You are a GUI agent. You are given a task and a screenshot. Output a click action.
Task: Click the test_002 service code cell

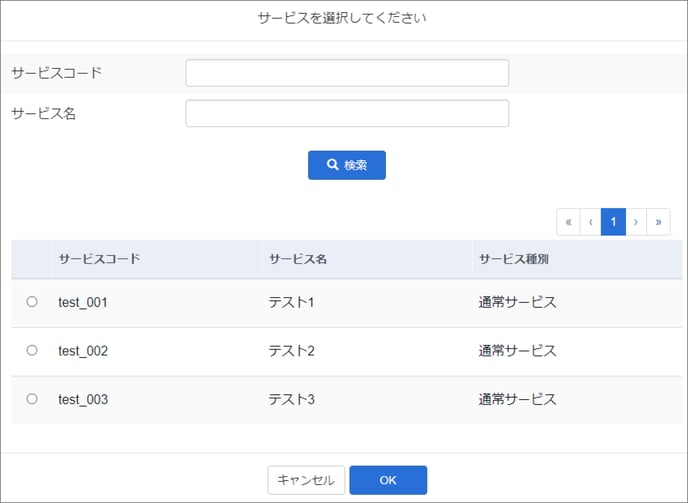click(x=83, y=351)
